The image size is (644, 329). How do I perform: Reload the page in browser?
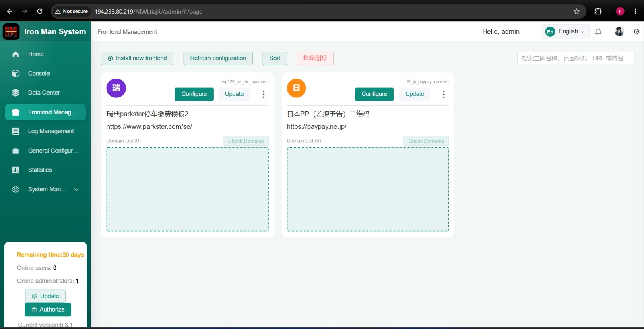click(x=40, y=11)
